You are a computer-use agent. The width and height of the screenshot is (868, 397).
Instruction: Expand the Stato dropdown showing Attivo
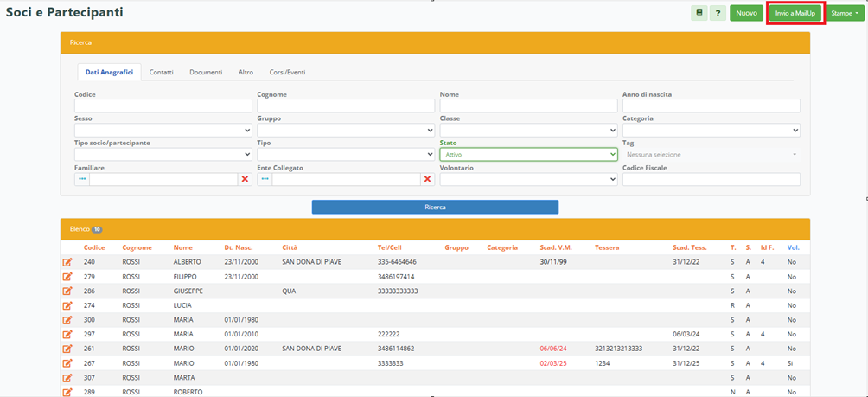tap(528, 155)
